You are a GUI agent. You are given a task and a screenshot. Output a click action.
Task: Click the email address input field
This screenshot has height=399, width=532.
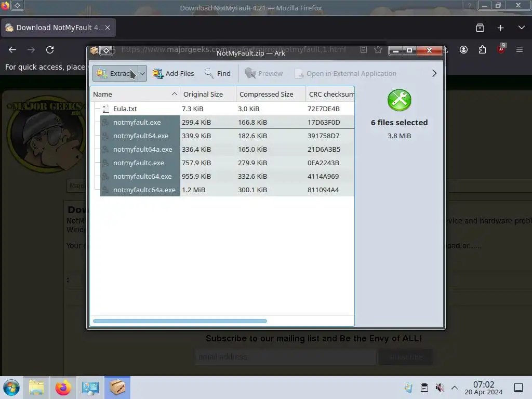click(x=286, y=357)
